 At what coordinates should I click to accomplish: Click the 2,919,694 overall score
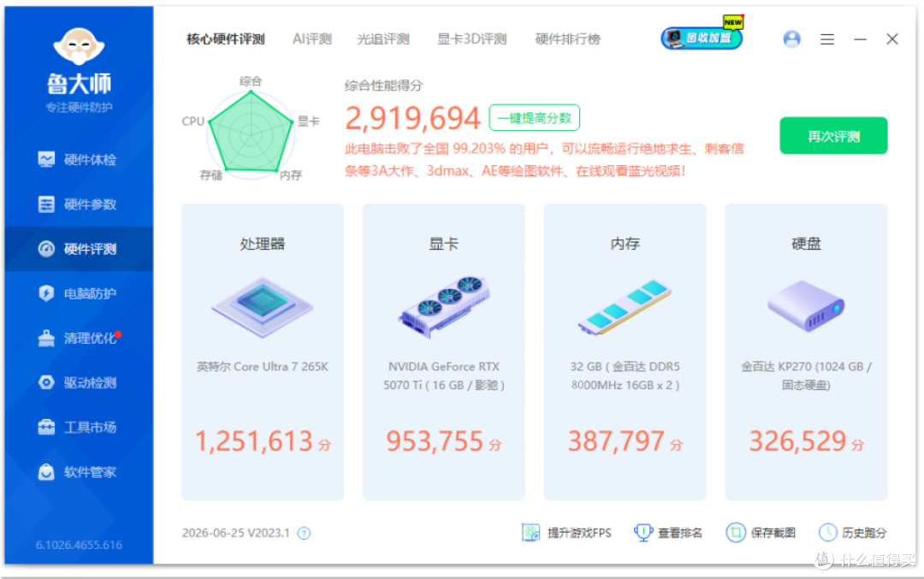tap(412, 118)
